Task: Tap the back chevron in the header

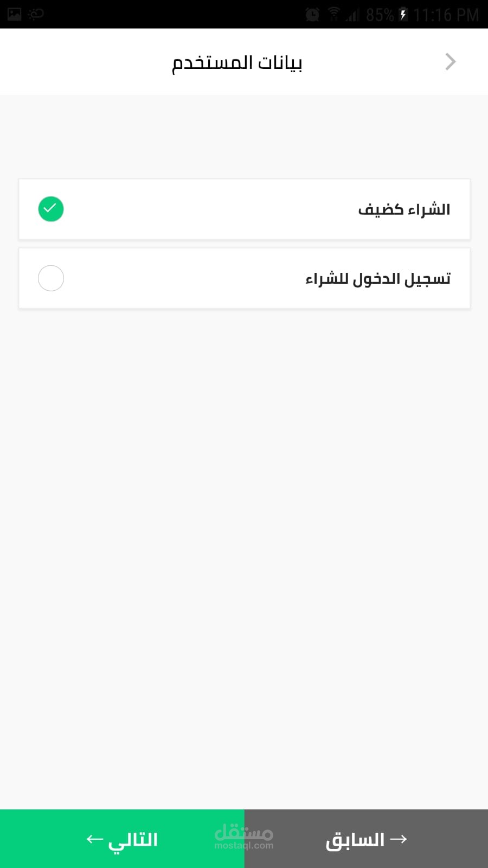Action: coord(450,62)
